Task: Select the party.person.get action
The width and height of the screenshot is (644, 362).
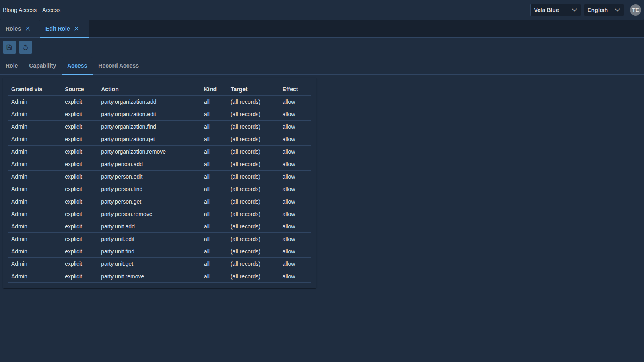Action: (x=121, y=202)
